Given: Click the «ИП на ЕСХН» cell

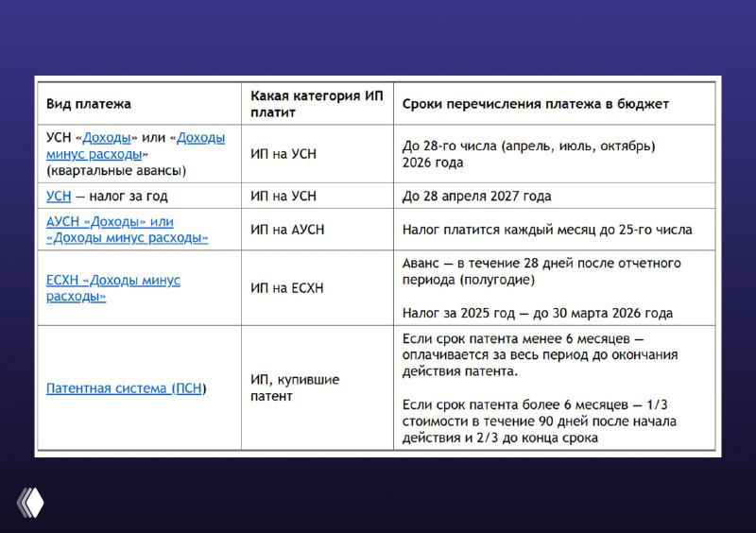Looking at the screenshot, I should (x=287, y=288).
